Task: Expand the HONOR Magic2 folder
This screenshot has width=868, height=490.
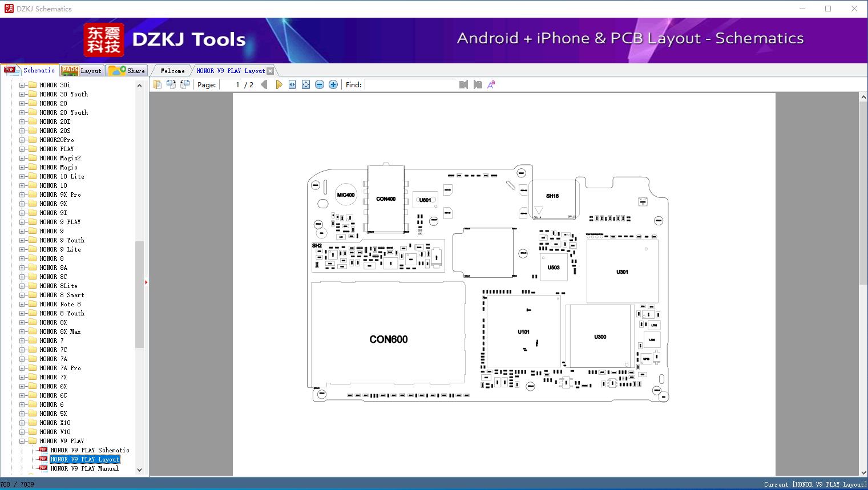Action: coord(22,158)
